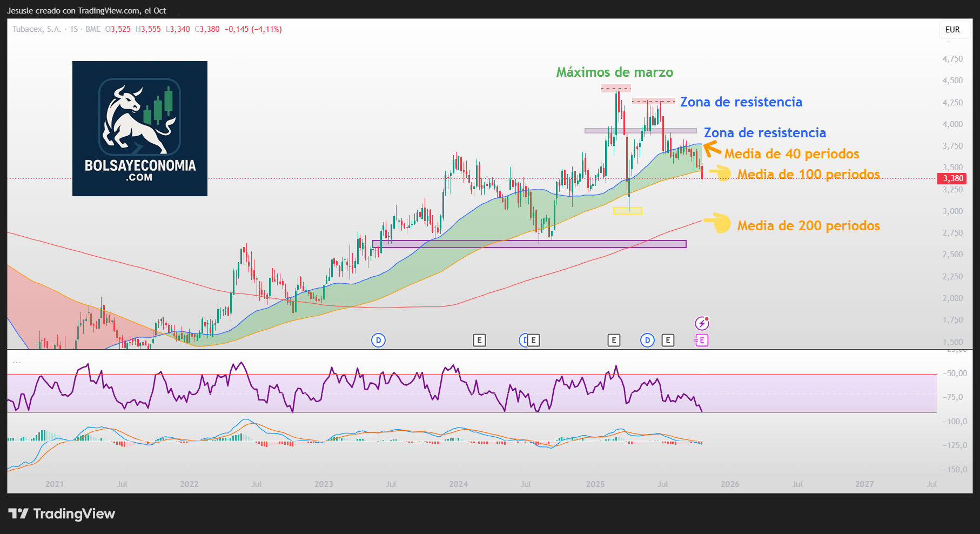Select the earnings E marker in early 2025

614,341
